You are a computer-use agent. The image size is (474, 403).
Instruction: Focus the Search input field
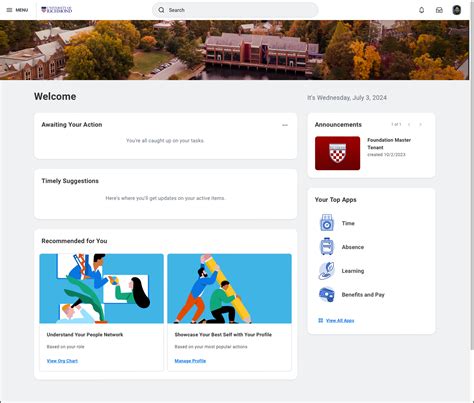235,10
